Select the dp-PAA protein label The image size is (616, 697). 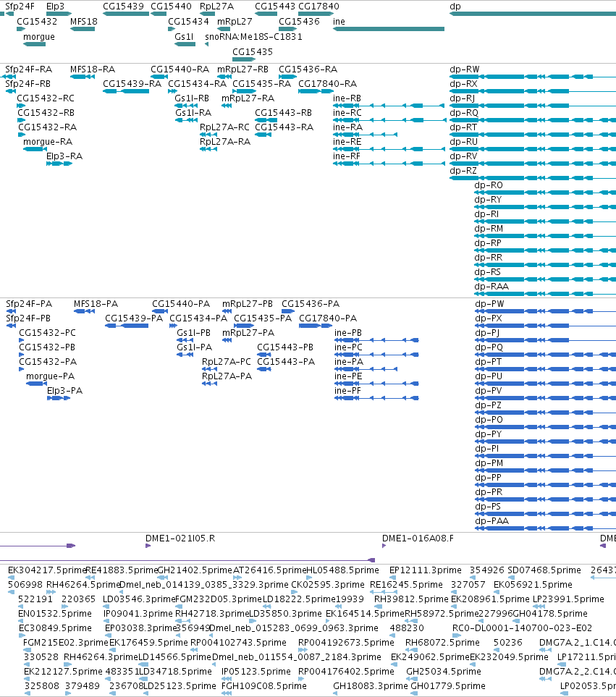(x=491, y=521)
